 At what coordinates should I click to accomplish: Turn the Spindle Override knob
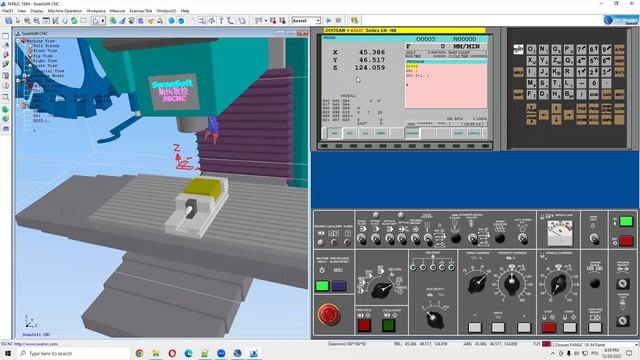coord(558,283)
